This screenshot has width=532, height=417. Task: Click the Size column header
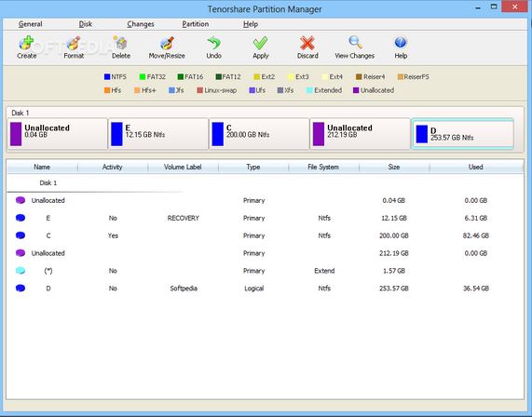pyautogui.click(x=394, y=167)
